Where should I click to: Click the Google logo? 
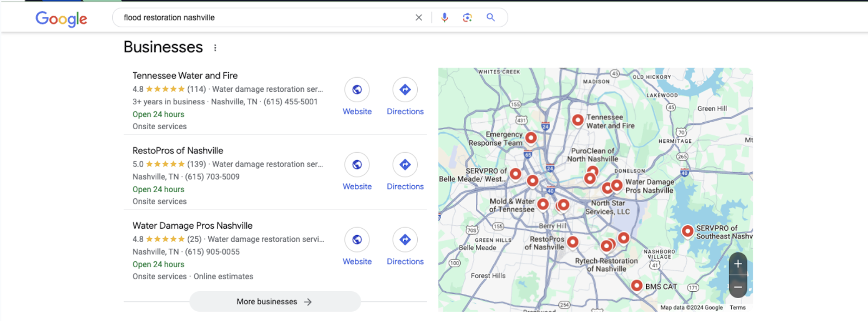61,19
